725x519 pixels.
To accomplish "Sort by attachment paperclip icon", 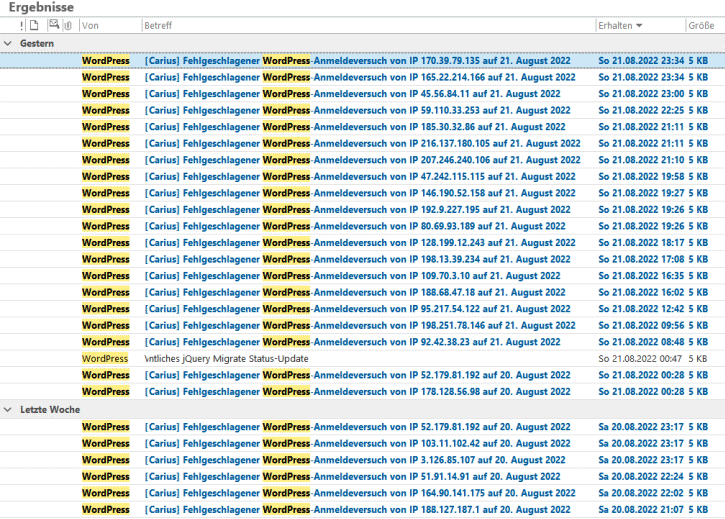I will pos(68,25).
